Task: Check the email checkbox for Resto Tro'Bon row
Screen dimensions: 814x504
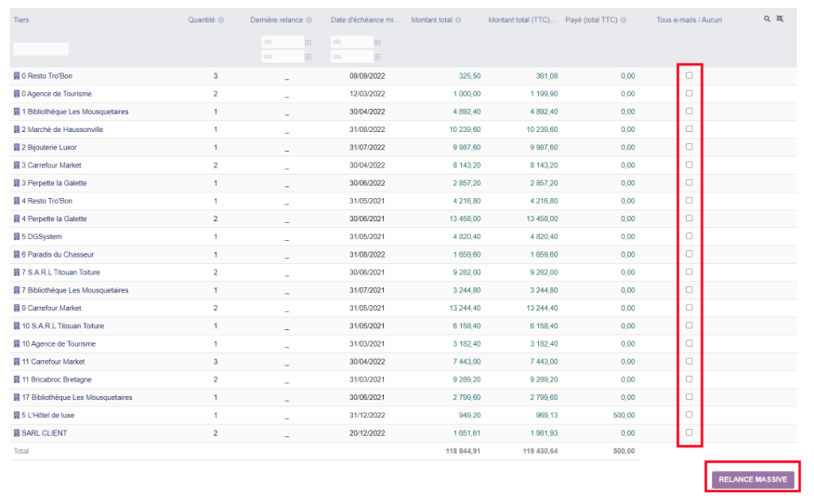Action: [690, 76]
